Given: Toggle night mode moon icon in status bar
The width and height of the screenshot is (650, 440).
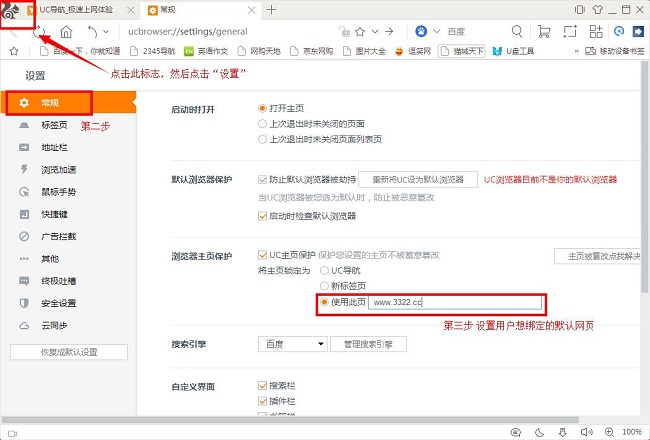Looking at the screenshot, I should pos(539,431).
